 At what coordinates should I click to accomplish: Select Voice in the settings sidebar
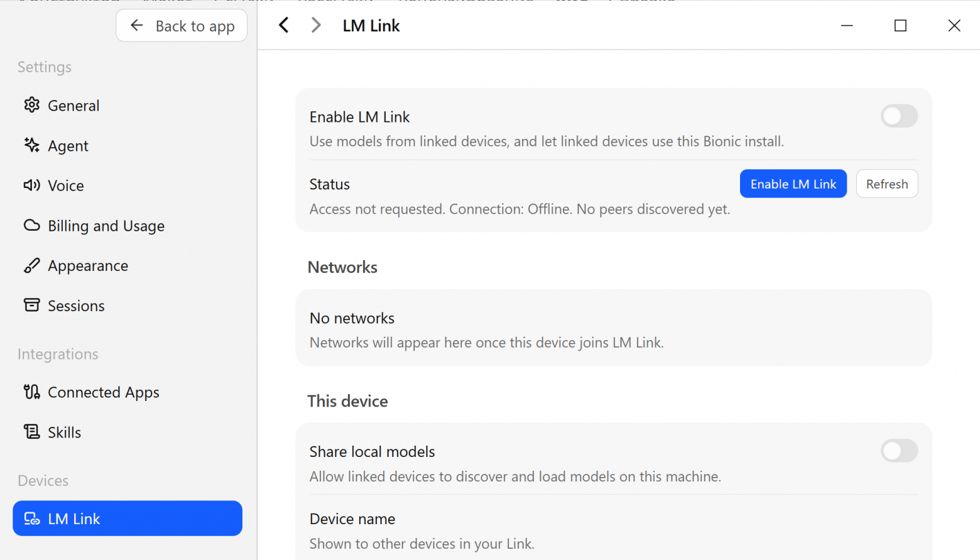tap(128, 185)
